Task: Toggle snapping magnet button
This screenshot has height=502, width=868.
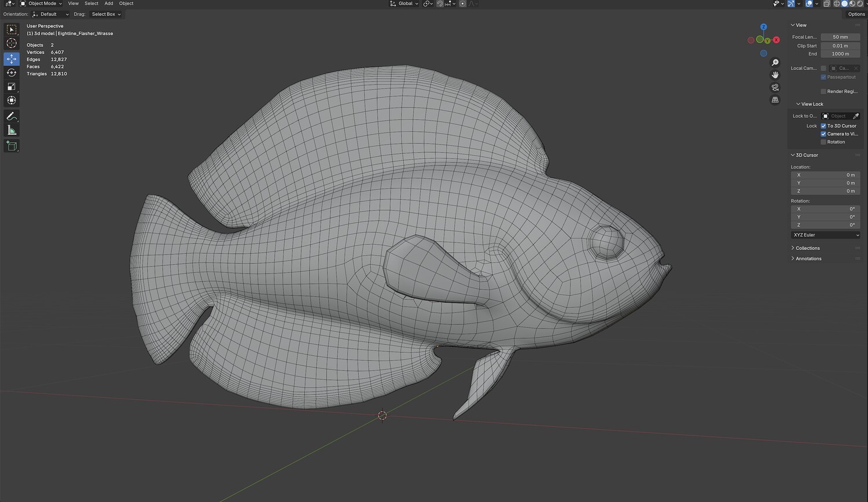Action: (x=440, y=3)
